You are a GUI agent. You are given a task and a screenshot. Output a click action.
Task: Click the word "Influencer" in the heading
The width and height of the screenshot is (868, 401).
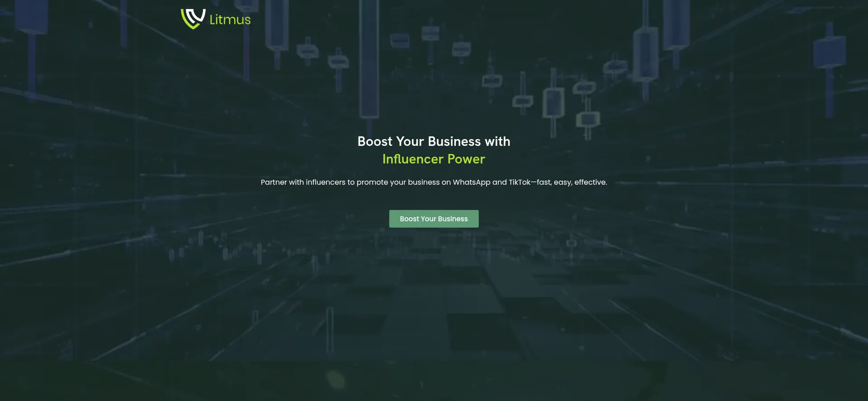click(413, 159)
